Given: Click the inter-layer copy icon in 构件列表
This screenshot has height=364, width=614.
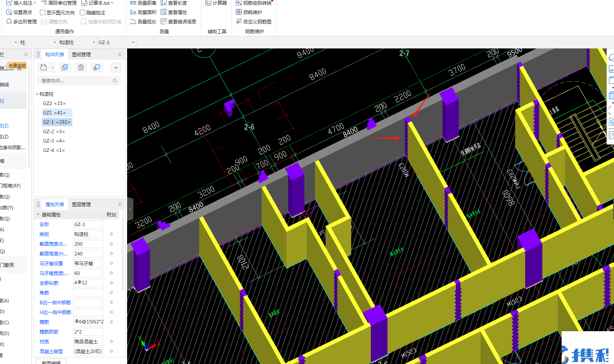Looking at the screenshot, I should pos(97,68).
